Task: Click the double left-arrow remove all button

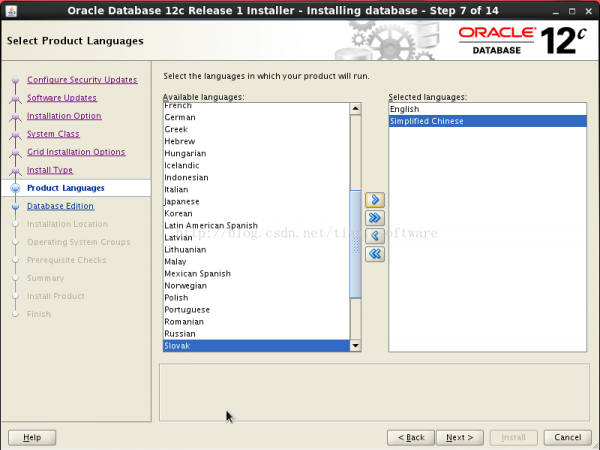Action: (375, 254)
